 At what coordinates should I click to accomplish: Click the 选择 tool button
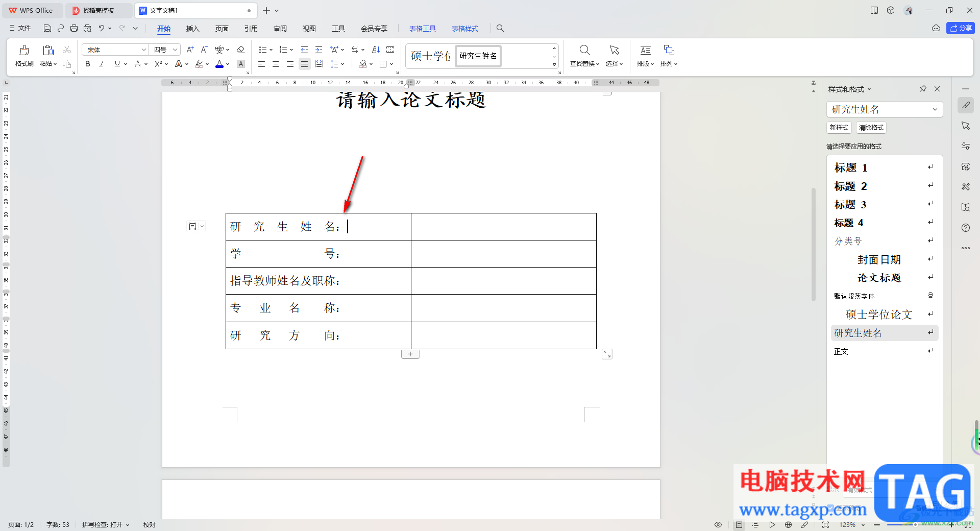[614, 56]
